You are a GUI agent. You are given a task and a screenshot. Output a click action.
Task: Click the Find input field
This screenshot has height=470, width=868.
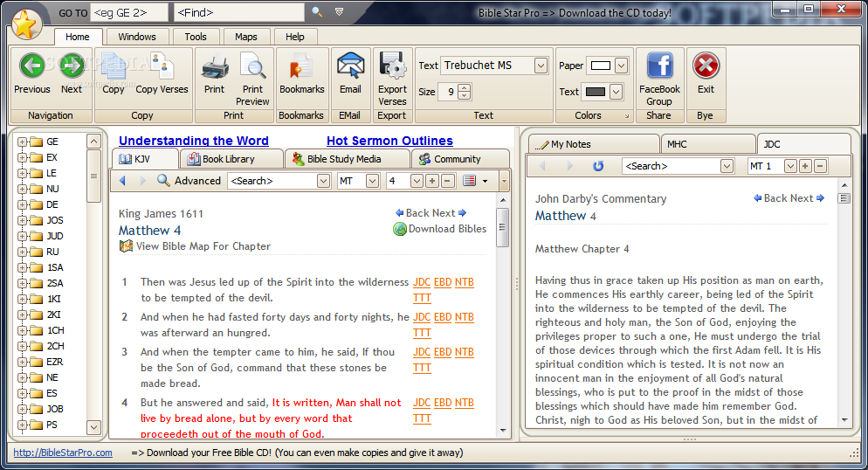[238, 12]
